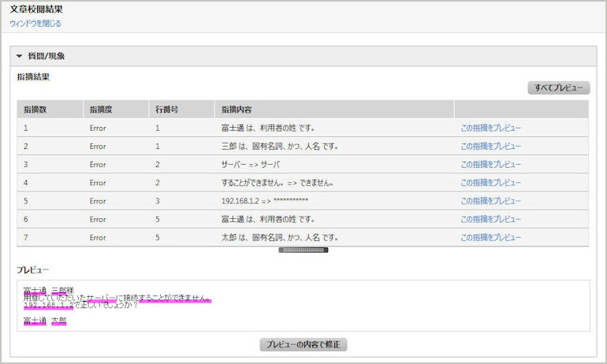Apply fixes with プレビューの内容で修正 button
607x364 pixels.
tap(303, 345)
